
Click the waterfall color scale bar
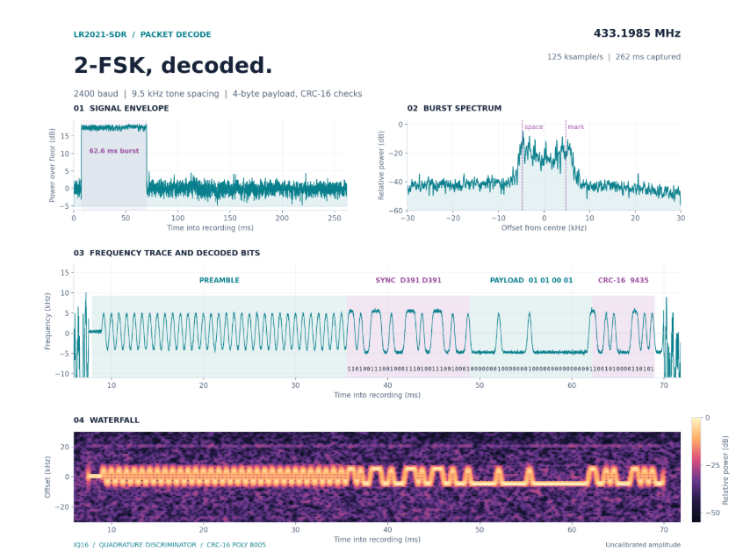696,470
